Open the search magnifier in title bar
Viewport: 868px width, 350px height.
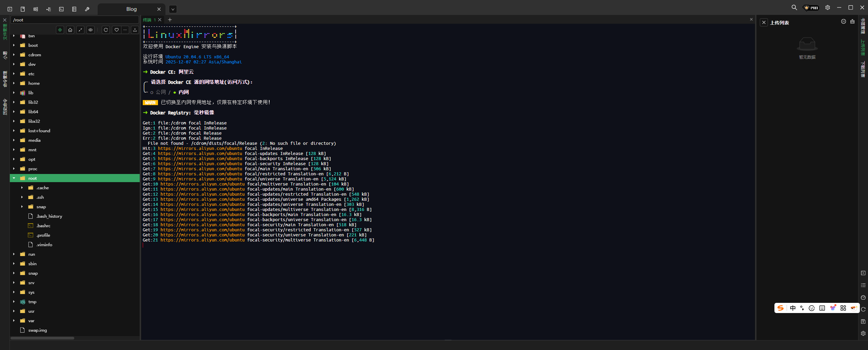click(x=794, y=7)
